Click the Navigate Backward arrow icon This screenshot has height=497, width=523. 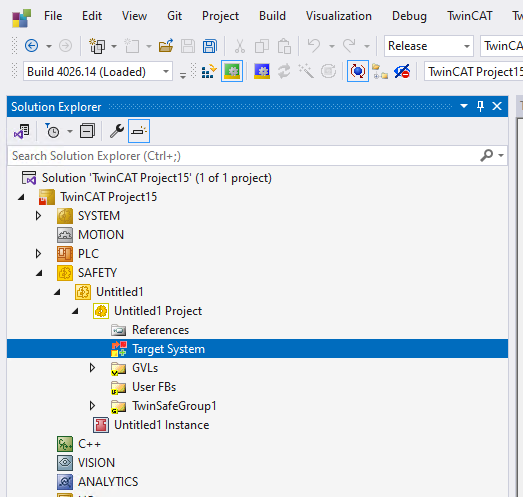pos(31,46)
